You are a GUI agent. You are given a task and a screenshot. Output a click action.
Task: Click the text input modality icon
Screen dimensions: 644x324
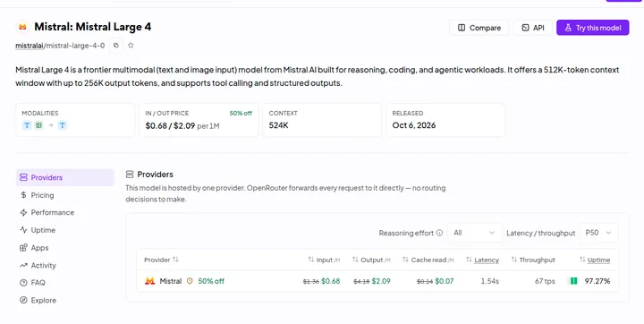[x=27, y=125]
